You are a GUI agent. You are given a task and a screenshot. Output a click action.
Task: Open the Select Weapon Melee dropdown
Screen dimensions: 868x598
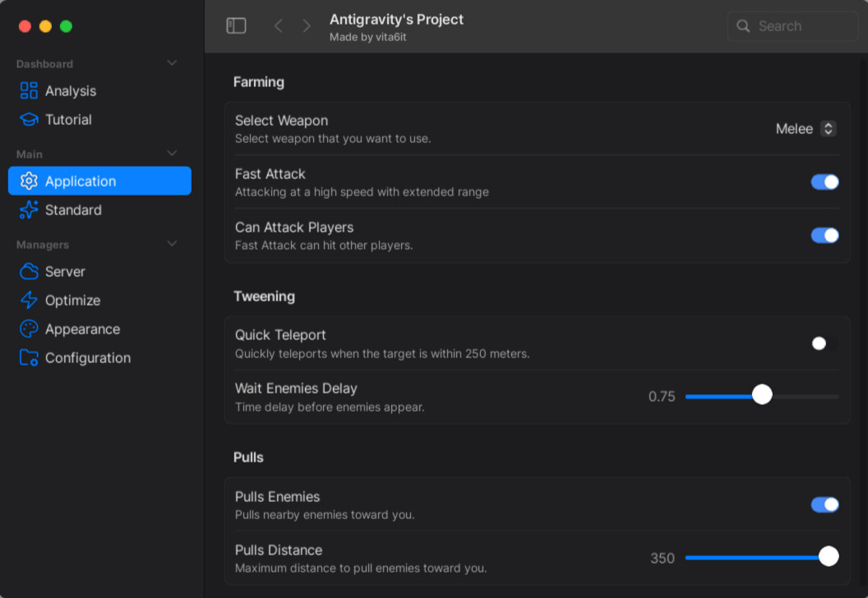click(x=806, y=128)
